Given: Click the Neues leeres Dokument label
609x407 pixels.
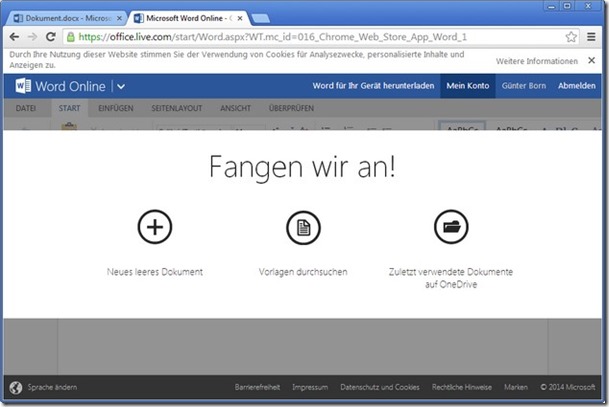Looking at the screenshot, I should tap(155, 272).
